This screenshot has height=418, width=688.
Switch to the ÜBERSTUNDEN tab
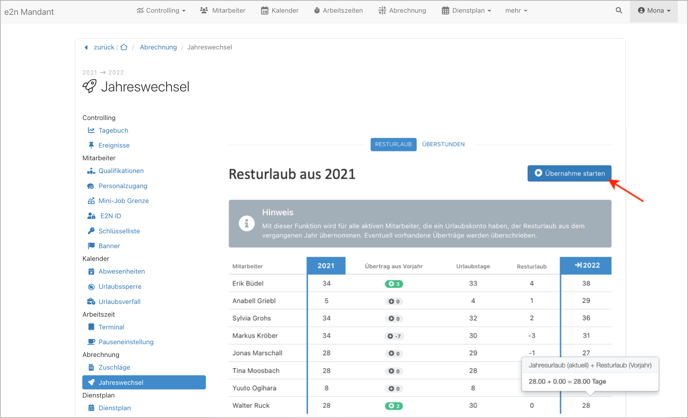click(443, 144)
